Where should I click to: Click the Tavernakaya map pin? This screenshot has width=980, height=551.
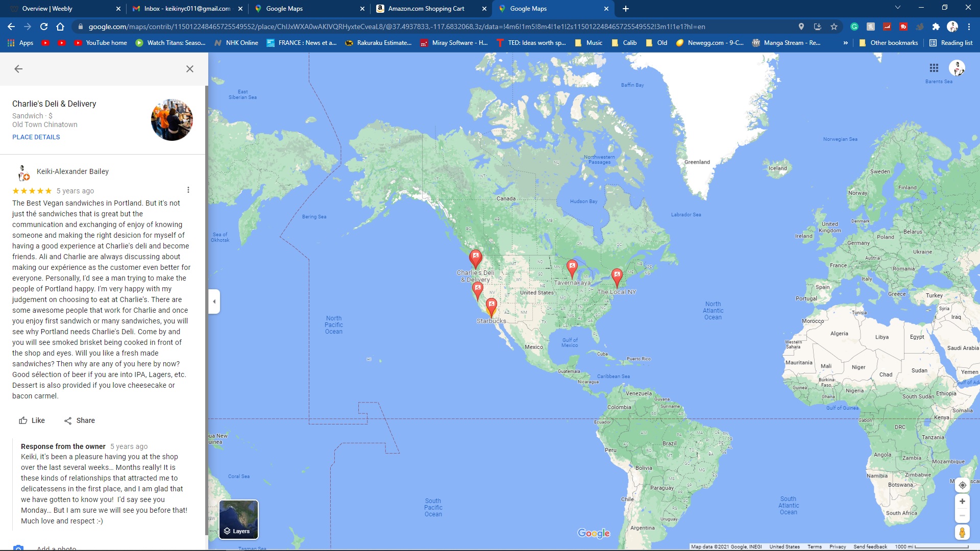(x=572, y=267)
